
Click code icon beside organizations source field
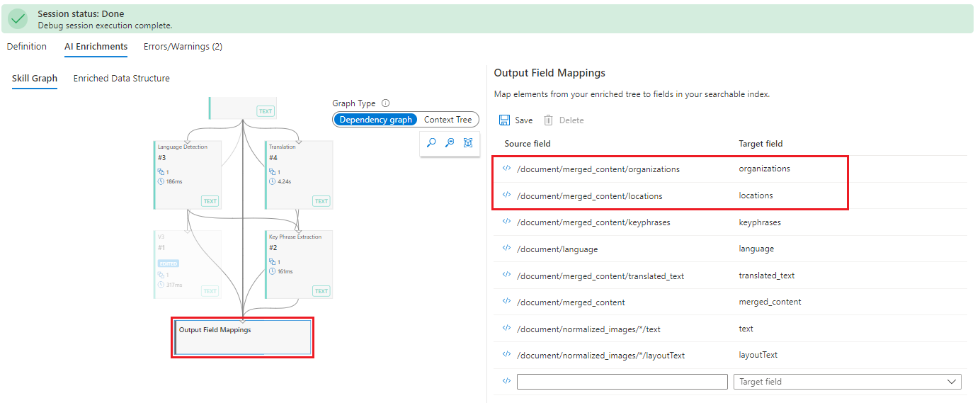[x=506, y=169]
